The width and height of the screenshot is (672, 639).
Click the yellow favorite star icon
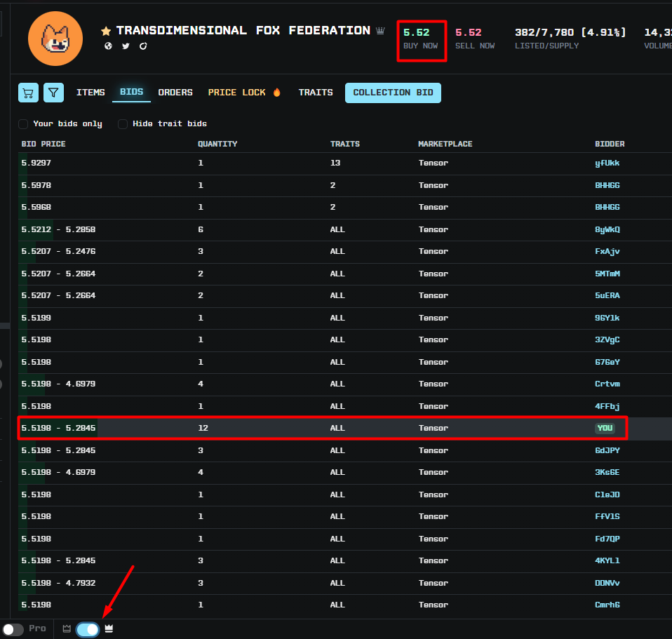pos(106,32)
